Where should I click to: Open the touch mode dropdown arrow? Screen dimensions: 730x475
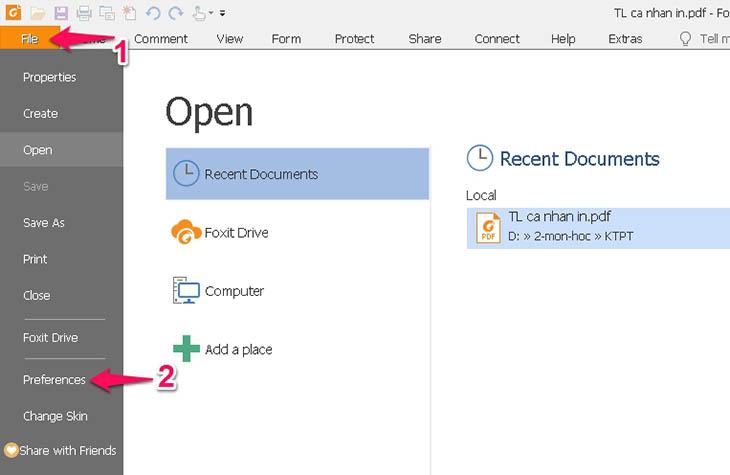point(211,13)
